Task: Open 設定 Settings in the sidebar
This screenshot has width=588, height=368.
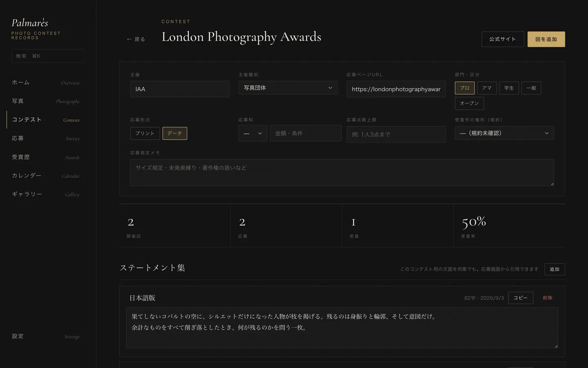Action: (46, 336)
